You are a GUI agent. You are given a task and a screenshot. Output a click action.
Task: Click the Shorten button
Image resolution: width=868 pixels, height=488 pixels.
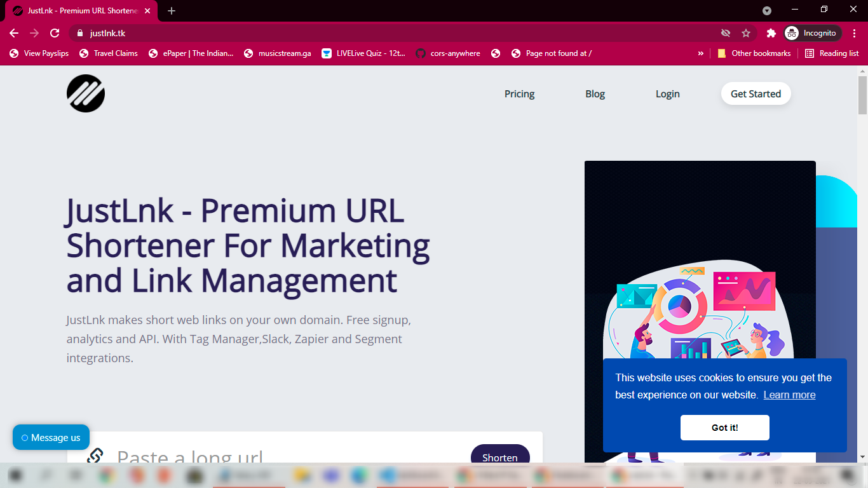500,454
